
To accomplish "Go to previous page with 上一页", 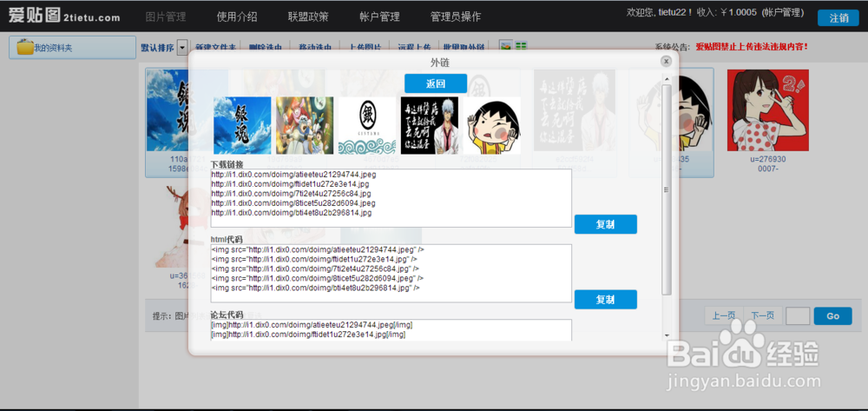I will coord(724,316).
